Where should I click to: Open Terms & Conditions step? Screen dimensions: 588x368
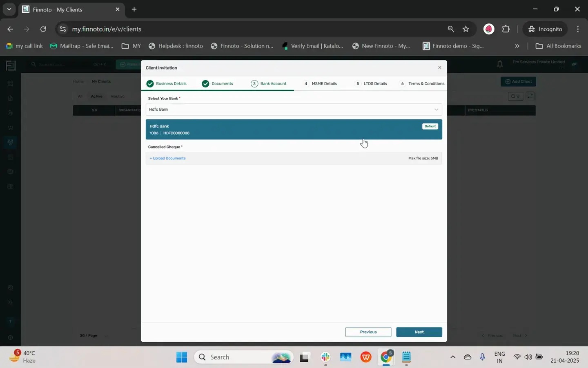click(422, 83)
